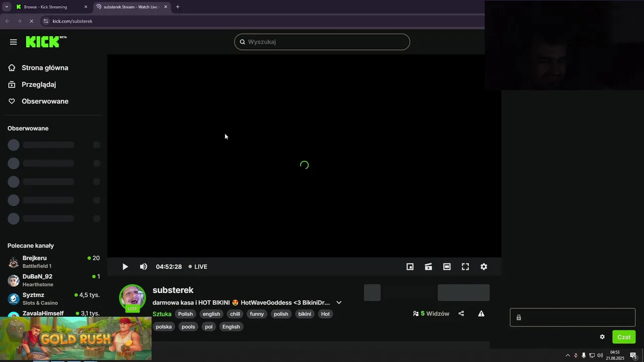Switch to Browse - Kick Streaming tab
The width and height of the screenshot is (644, 362).
(51, 7)
